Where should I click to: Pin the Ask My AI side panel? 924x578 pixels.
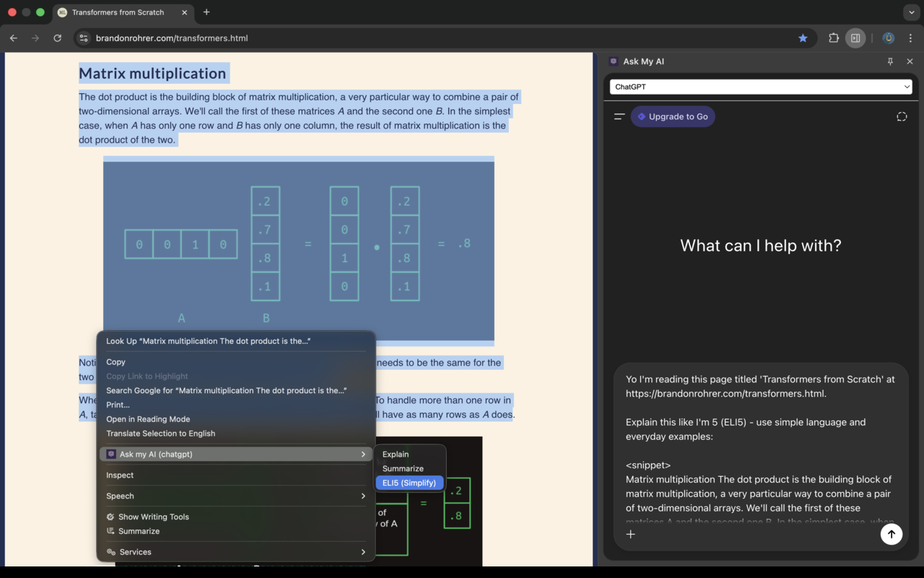pos(890,61)
